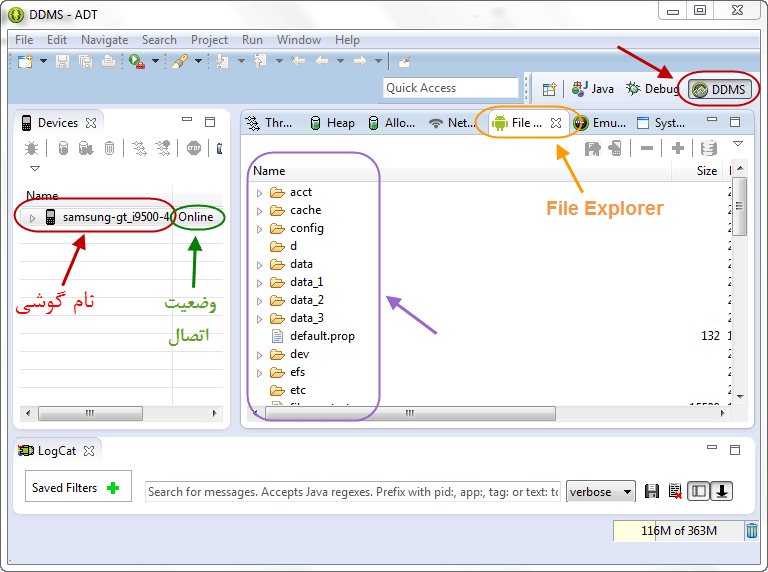Open the Navigate menu
Screen dimensions: 768x572
(104, 40)
